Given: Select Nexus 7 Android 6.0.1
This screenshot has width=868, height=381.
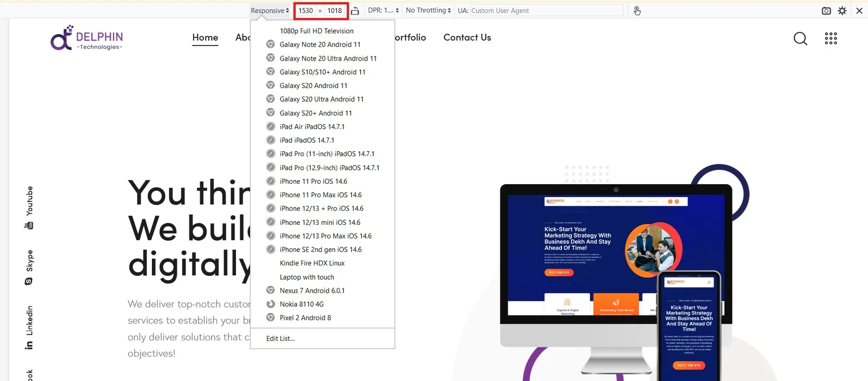Looking at the screenshot, I should [x=322, y=291].
